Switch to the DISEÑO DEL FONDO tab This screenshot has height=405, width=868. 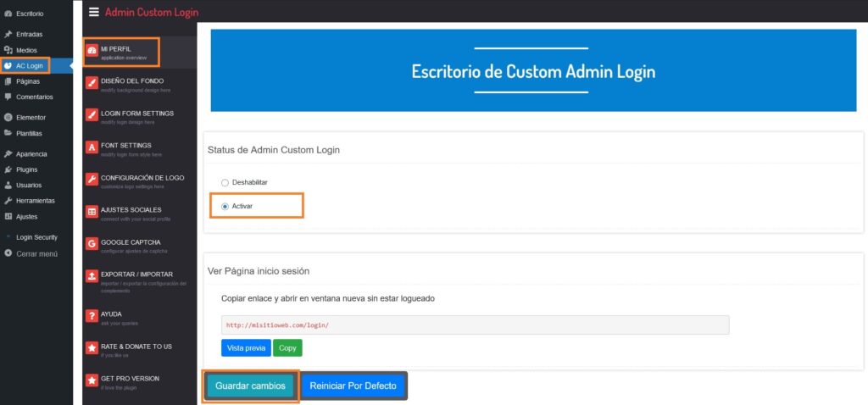pyautogui.click(x=140, y=85)
